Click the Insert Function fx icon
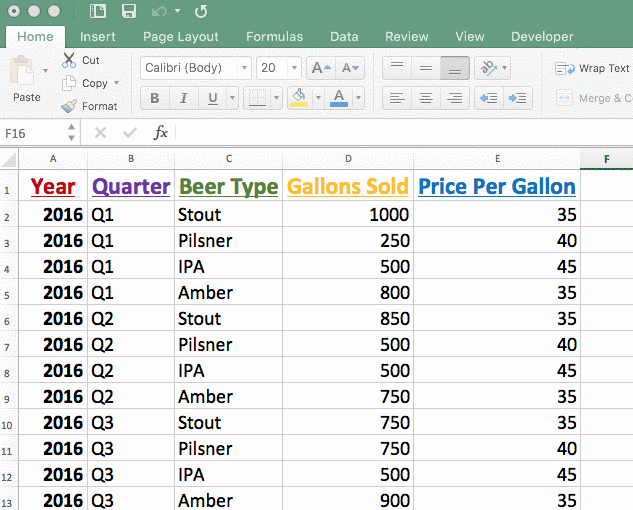The height and width of the screenshot is (510, 633). tap(160, 133)
